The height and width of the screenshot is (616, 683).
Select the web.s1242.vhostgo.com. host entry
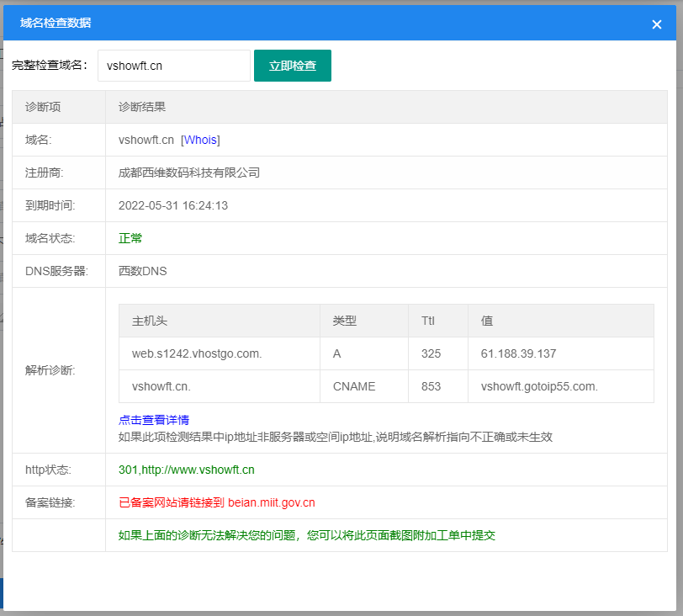pos(197,353)
